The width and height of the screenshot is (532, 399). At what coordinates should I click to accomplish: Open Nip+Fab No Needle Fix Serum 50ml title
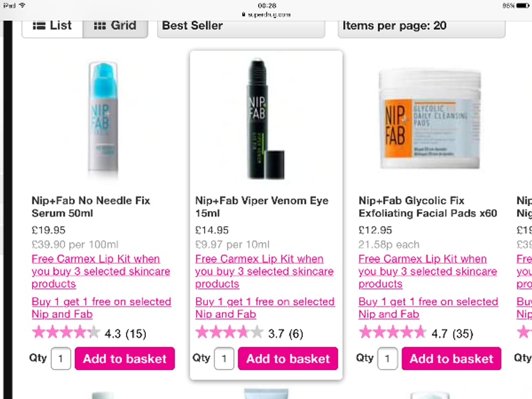(x=90, y=207)
